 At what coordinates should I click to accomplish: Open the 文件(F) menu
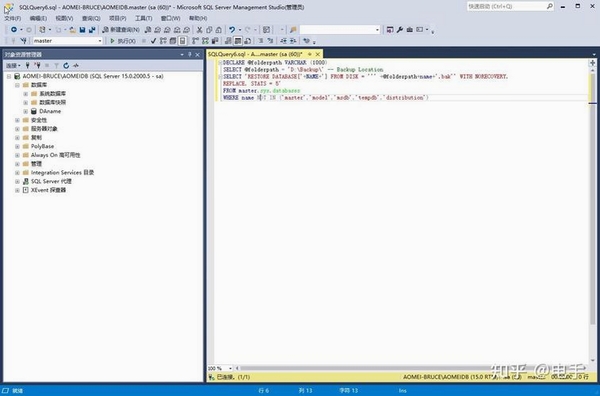(x=13, y=18)
